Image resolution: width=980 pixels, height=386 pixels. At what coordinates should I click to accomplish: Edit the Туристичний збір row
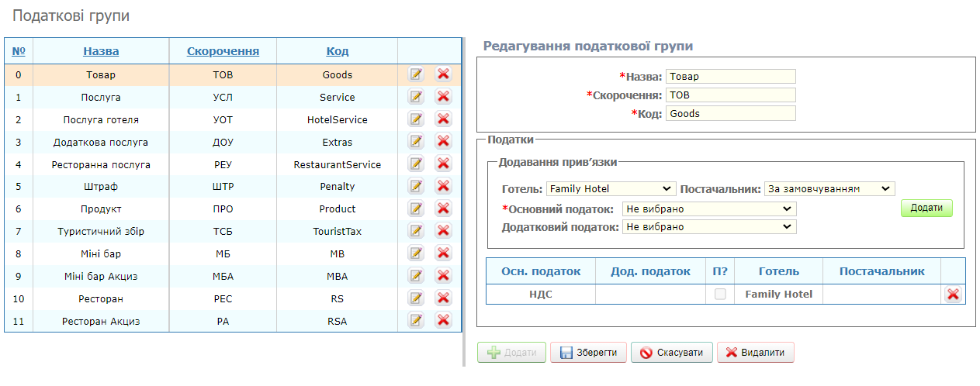[417, 231]
